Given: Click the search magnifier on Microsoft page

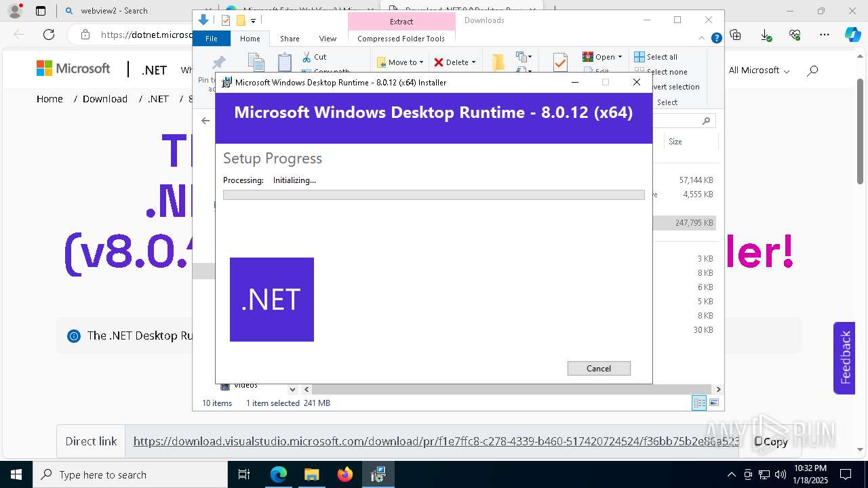Looking at the screenshot, I should (812, 70).
